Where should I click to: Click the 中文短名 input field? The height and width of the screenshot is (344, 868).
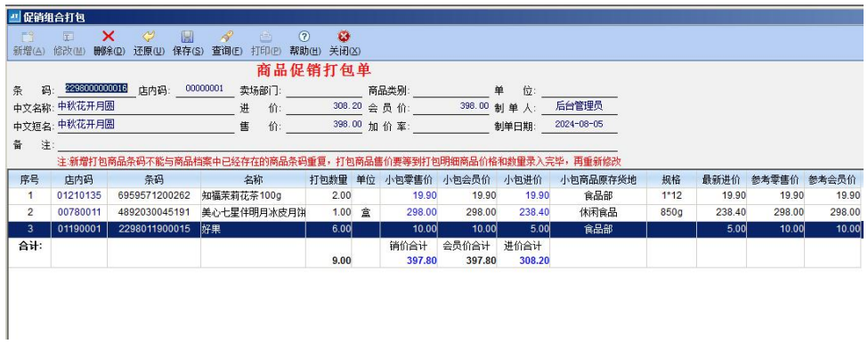pyautogui.click(x=146, y=125)
